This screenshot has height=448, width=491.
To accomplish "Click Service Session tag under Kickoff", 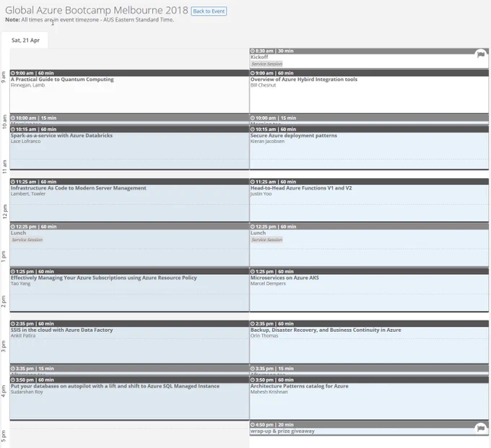I will [x=266, y=63].
